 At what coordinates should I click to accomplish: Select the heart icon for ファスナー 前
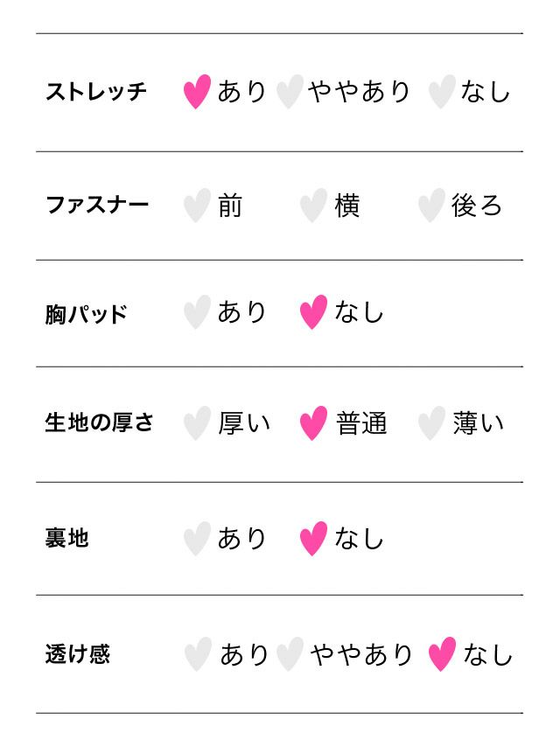tap(197, 206)
